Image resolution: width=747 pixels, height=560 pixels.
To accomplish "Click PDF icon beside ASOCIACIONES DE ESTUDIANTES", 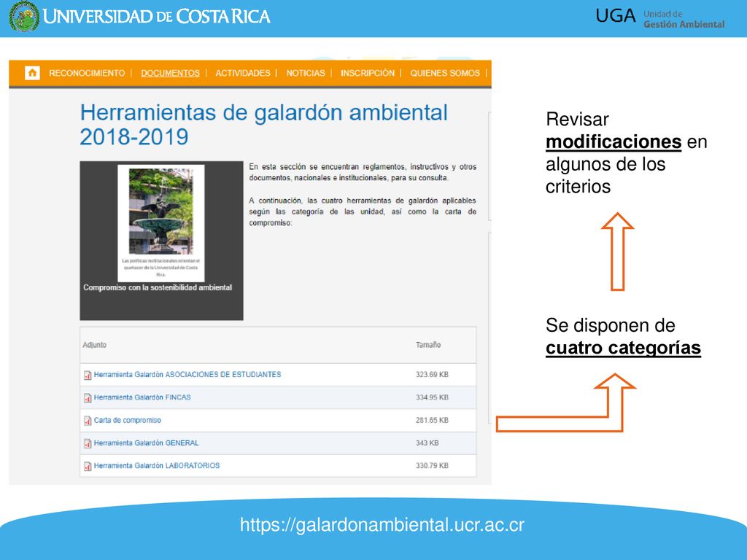I will [88, 376].
